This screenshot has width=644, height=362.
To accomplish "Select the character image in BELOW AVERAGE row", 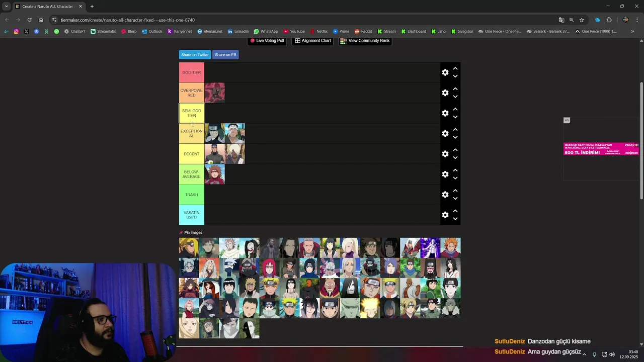I will click(215, 174).
